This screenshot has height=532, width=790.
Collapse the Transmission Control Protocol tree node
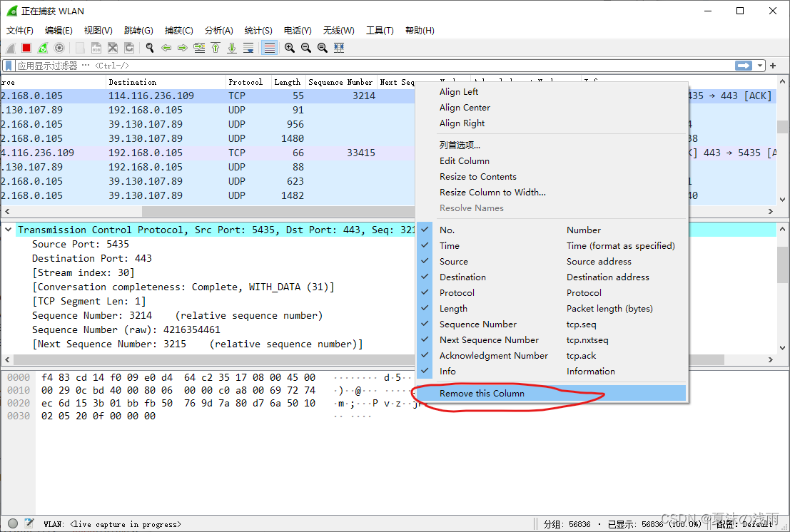8,230
